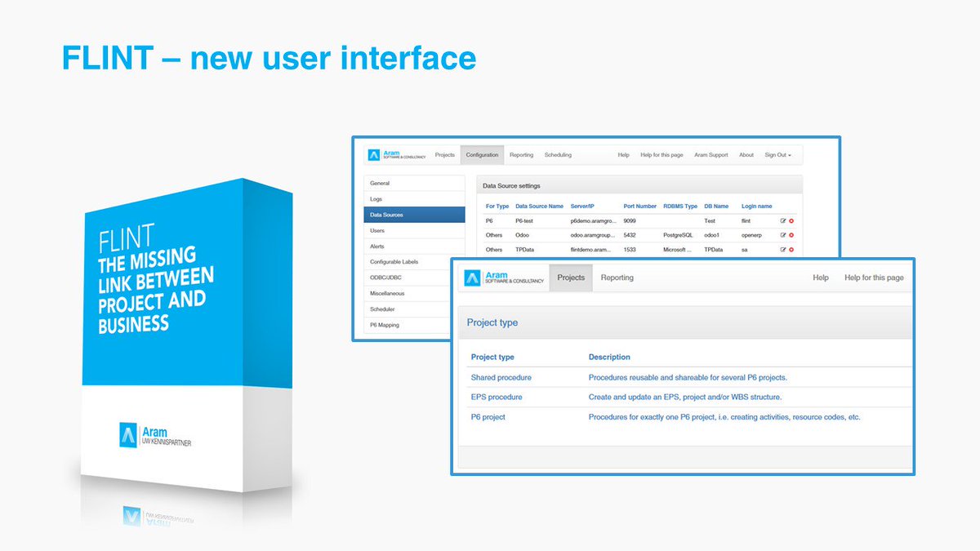Open Help for this page, Configuration window
The height and width of the screenshot is (551, 980).
click(661, 155)
